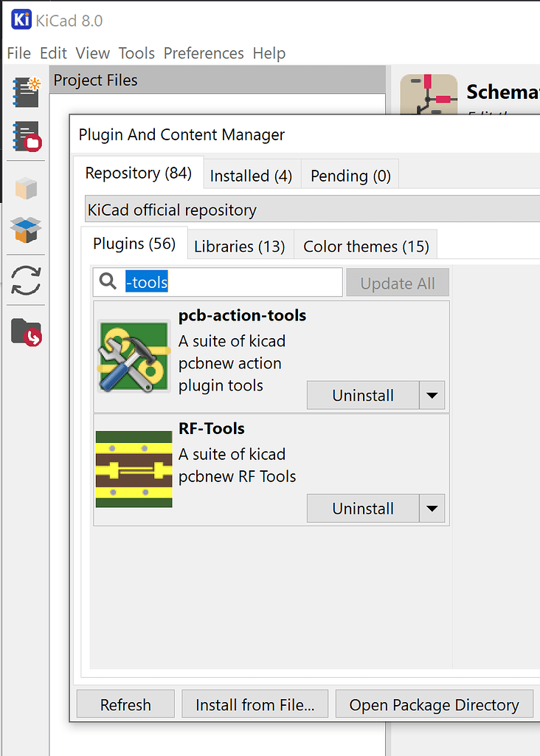Click the RF-Tools plugin thumbnail
Viewport: 540px width, 756px height.
pyautogui.click(x=134, y=469)
